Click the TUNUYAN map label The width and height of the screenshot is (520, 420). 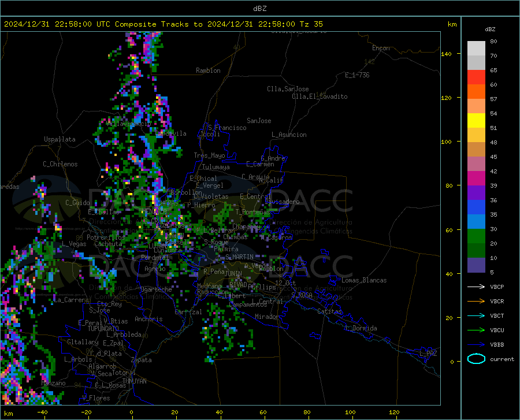tap(134, 381)
